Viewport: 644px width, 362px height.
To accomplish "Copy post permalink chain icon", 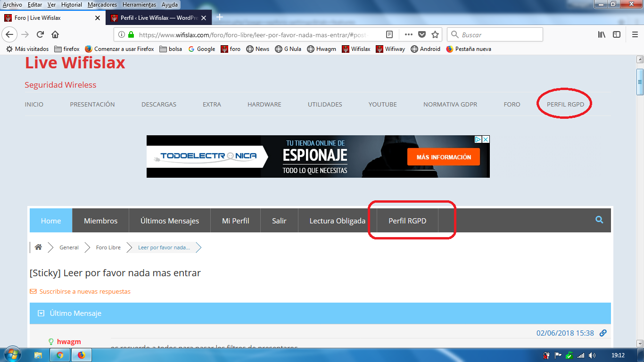I will [603, 333].
